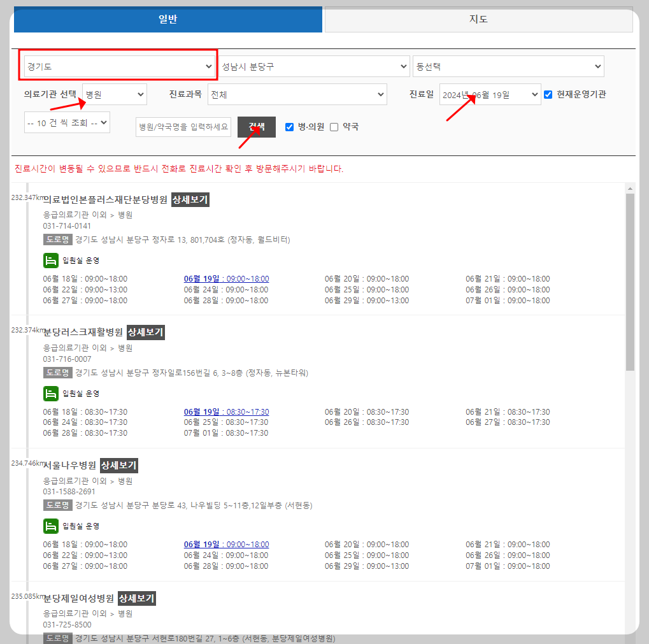Open the 10 건 씩 조회 dropdown
Image resolution: width=649 pixels, height=644 pixels.
coord(67,122)
